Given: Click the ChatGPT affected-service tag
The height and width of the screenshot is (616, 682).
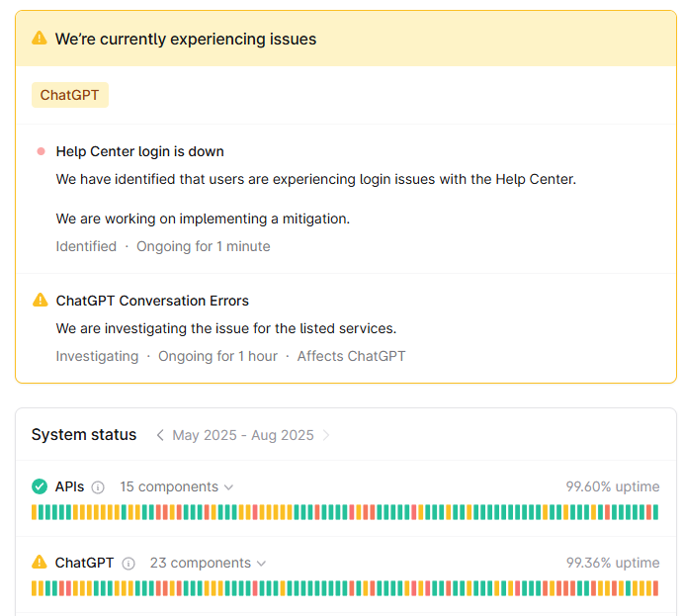Looking at the screenshot, I should pyautogui.click(x=69, y=95).
